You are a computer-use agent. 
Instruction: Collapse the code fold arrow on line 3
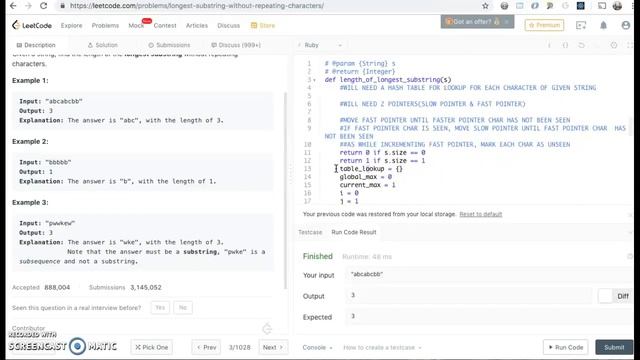315,80
